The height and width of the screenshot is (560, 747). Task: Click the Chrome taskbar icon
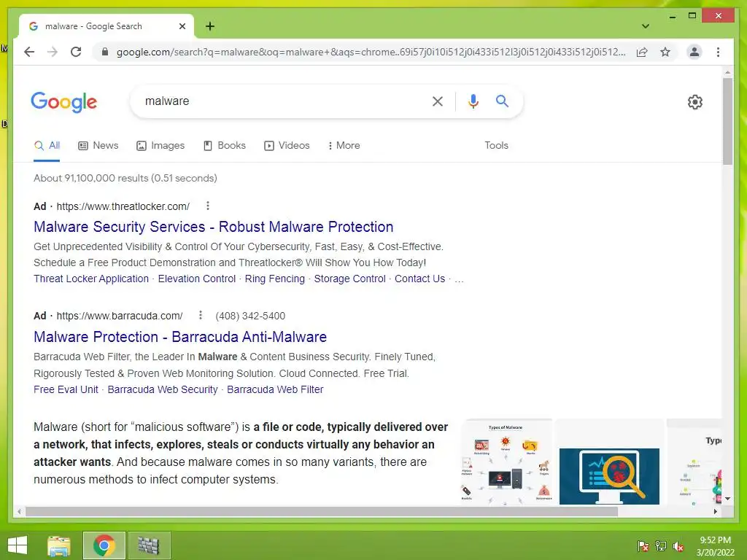tap(104, 545)
